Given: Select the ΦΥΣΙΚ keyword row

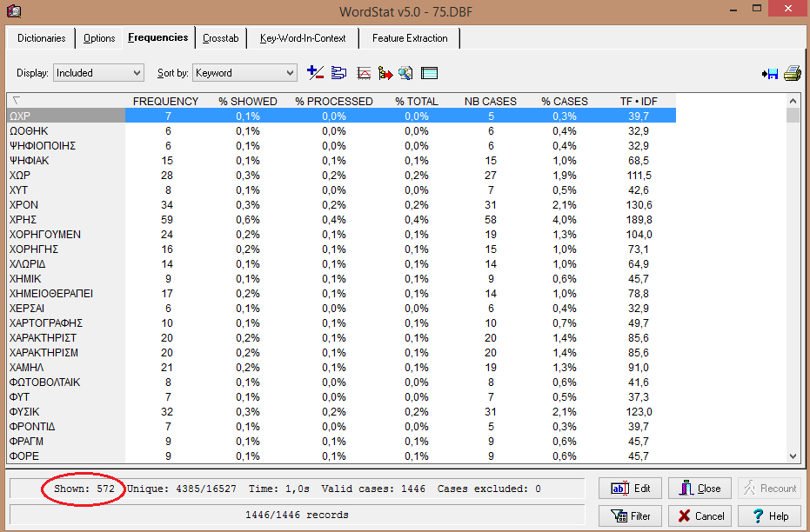Looking at the screenshot, I should point(341,412).
